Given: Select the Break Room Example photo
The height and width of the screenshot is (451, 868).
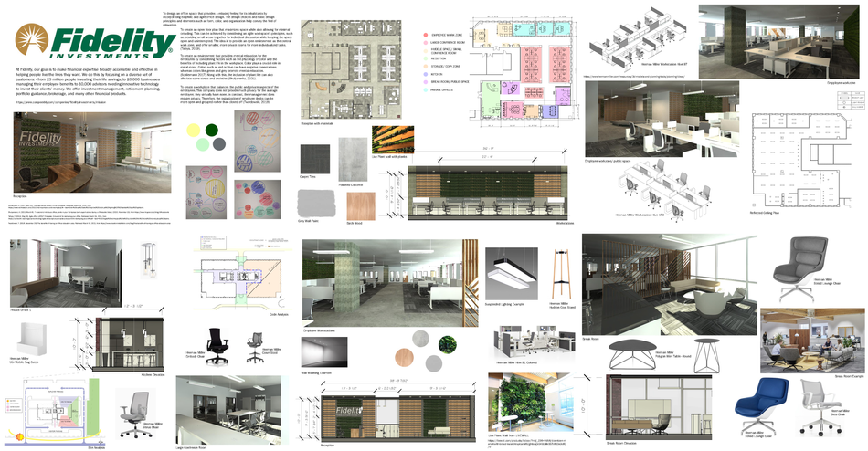Looking at the screenshot, I should tap(812, 340).
